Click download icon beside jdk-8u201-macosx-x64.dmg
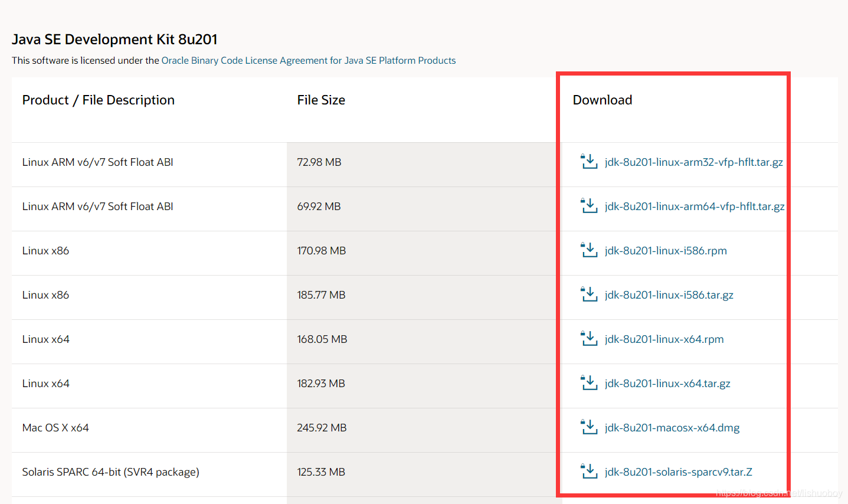Screen dimensions: 848x504 coord(589,427)
